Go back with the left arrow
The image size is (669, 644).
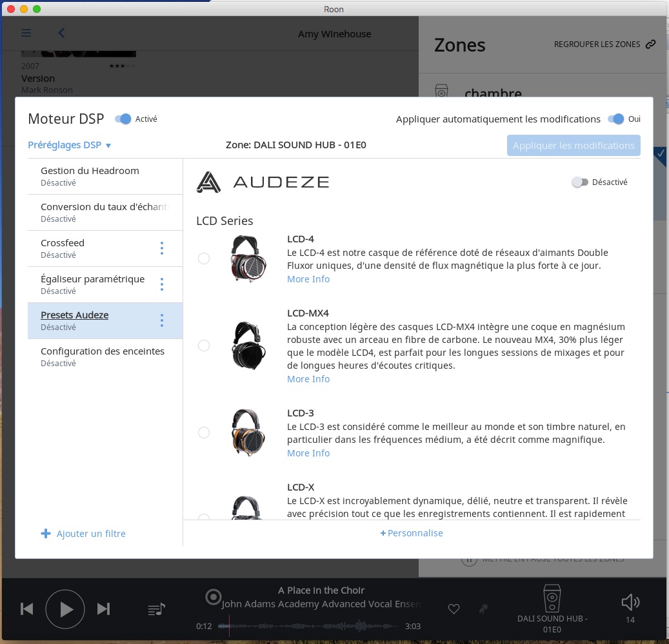(61, 33)
